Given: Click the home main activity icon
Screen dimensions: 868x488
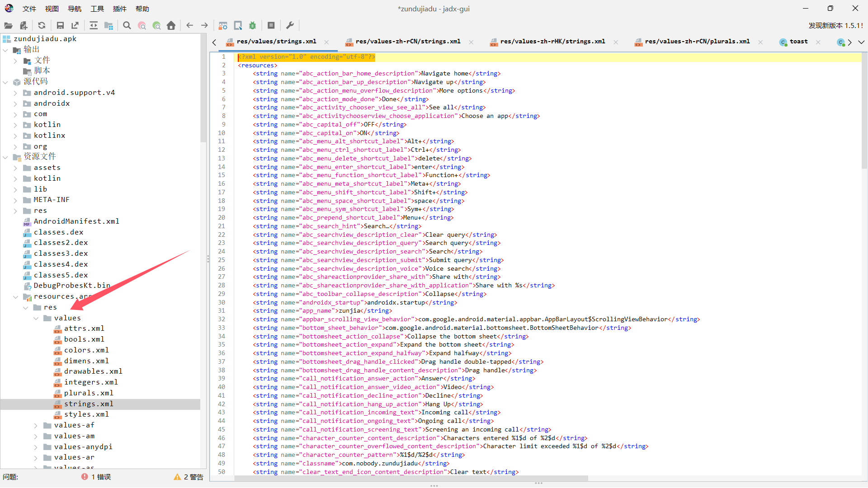Looking at the screenshot, I should [x=171, y=26].
